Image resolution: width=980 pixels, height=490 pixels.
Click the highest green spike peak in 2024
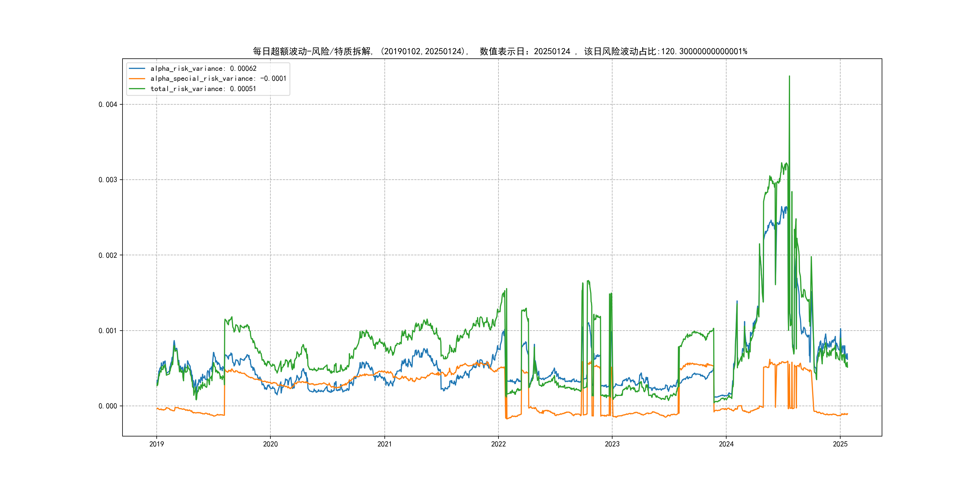coord(789,77)
